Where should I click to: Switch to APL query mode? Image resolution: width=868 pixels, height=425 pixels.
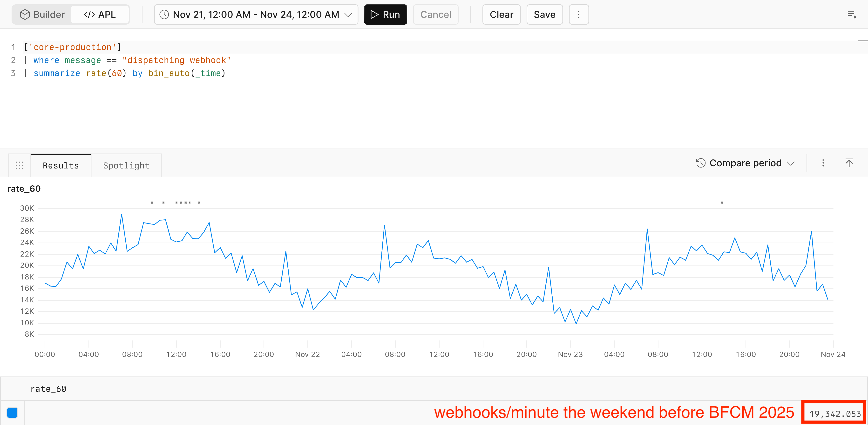tap(100, 14)
